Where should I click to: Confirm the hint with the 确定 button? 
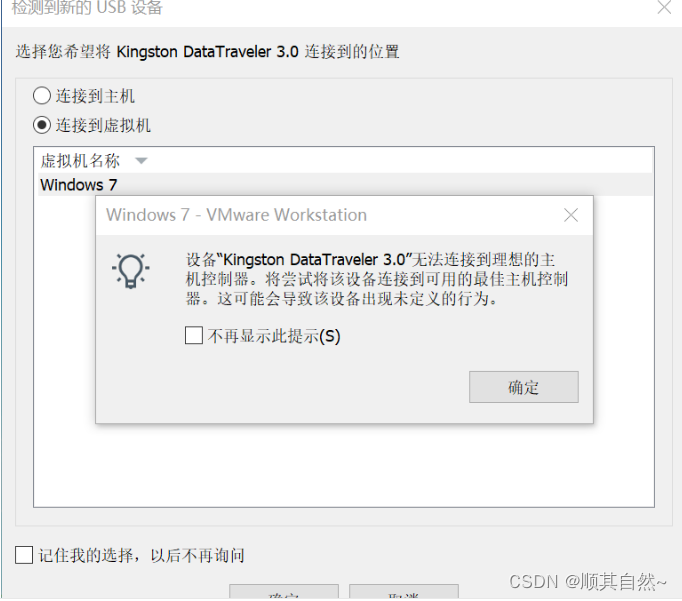coord(524,387)
